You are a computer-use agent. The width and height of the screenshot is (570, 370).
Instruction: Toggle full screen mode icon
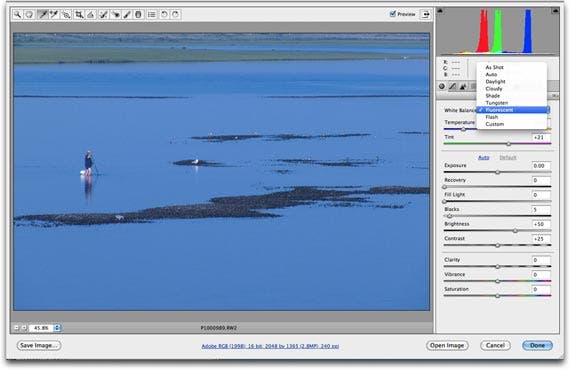point(426,15)
